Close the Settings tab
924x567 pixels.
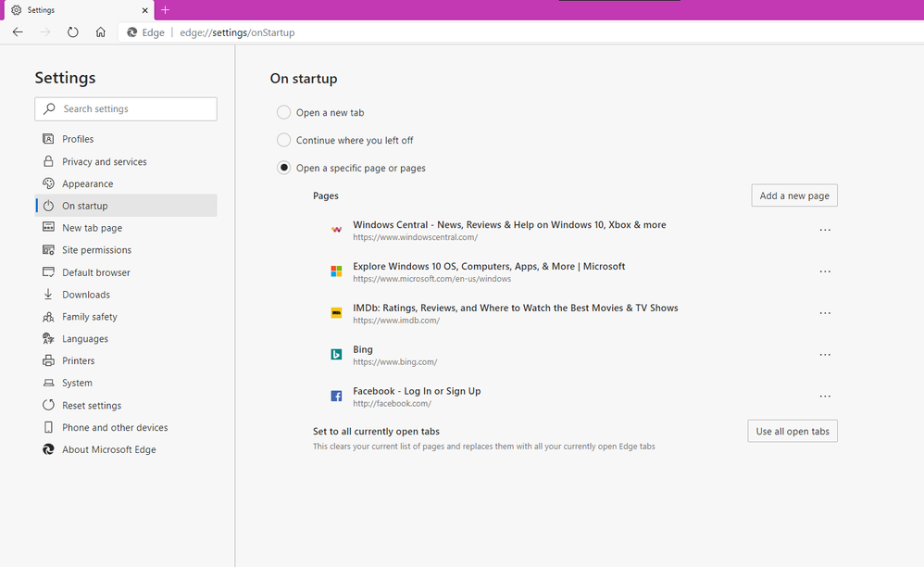click(x=145, y=10)
